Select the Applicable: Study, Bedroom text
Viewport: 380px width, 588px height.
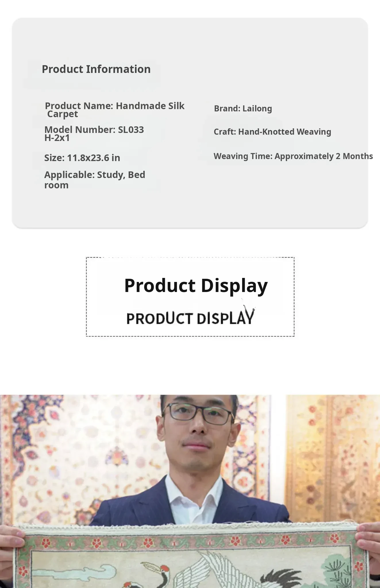[x=95, y=180]
